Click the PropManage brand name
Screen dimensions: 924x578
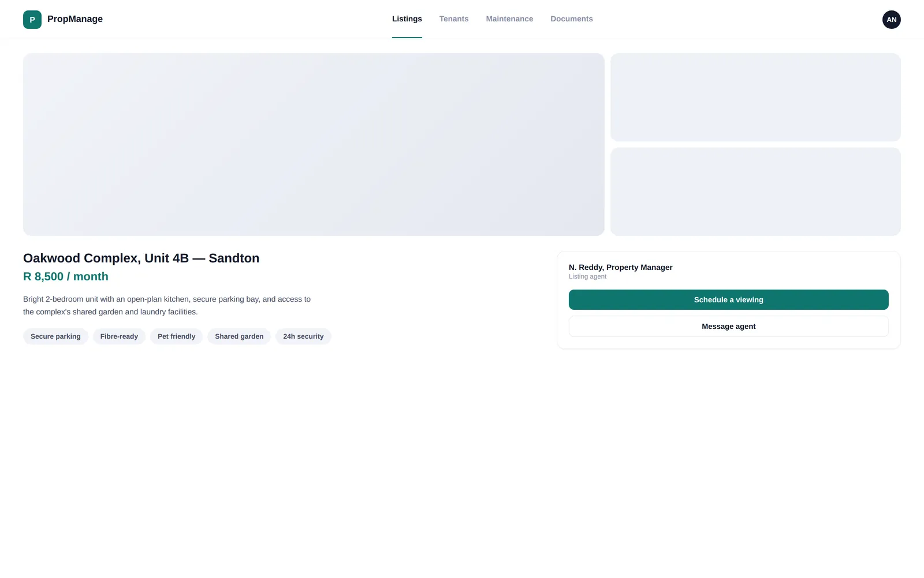click(75, 19)
